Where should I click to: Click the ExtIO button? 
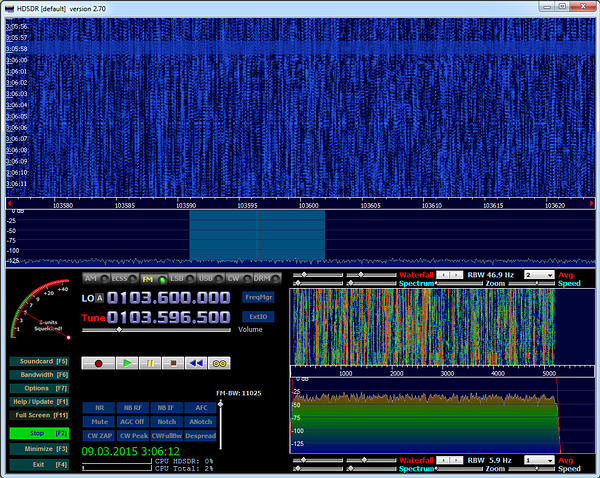[x=258, y=316]
